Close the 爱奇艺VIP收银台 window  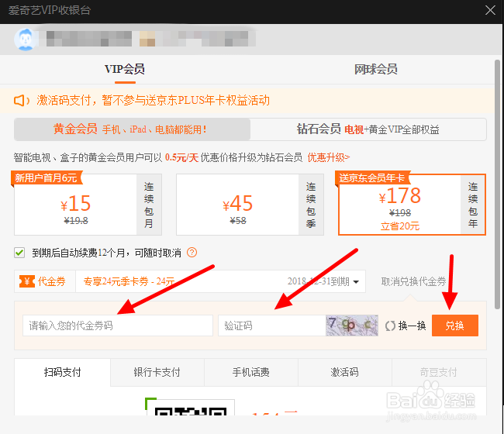tap(490, 10)
